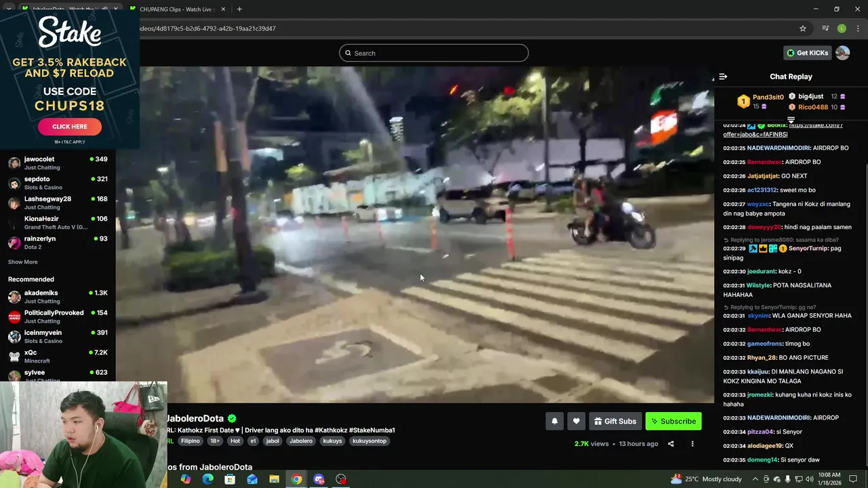This screenshot has width=868, height=488.
Task: Expand the chat leaderboard handle
Action: point(791,119)
